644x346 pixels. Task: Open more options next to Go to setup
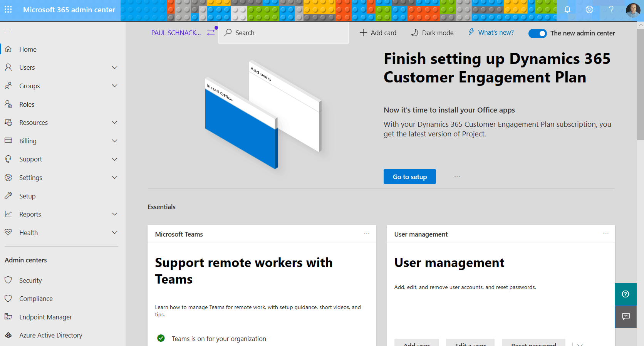click(457, 176)
